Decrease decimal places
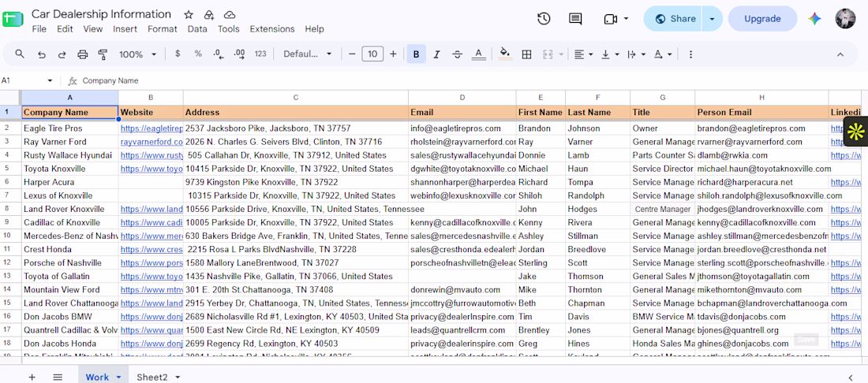 (219, 54)
